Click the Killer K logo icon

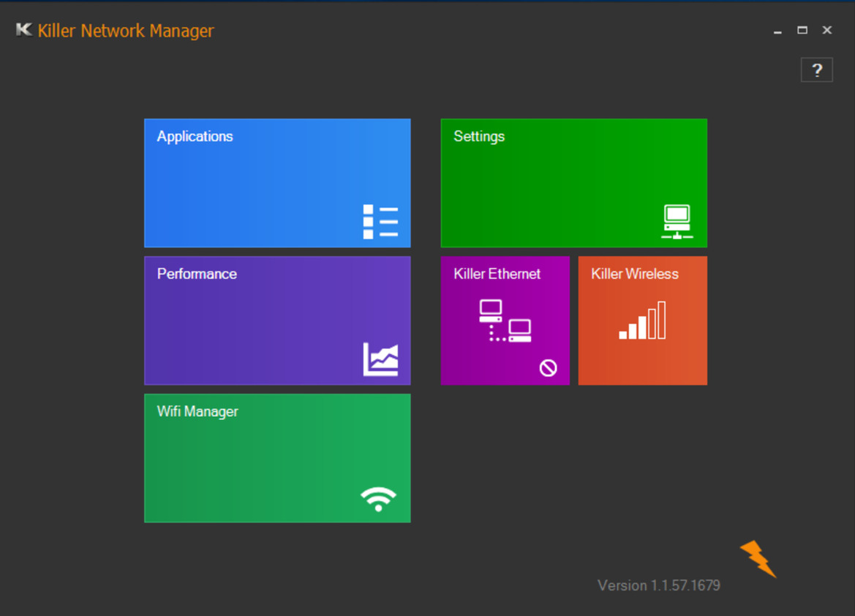24,29
